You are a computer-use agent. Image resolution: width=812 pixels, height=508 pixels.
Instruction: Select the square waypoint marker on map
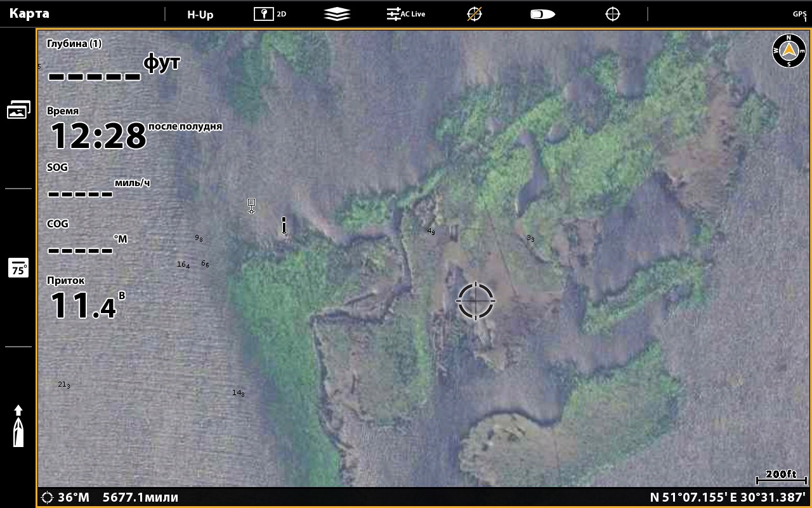point(251,205)
